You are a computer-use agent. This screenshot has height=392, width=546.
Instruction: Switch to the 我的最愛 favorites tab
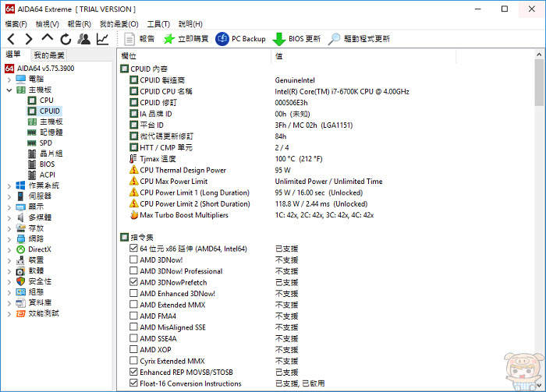[x=48, y=55]
